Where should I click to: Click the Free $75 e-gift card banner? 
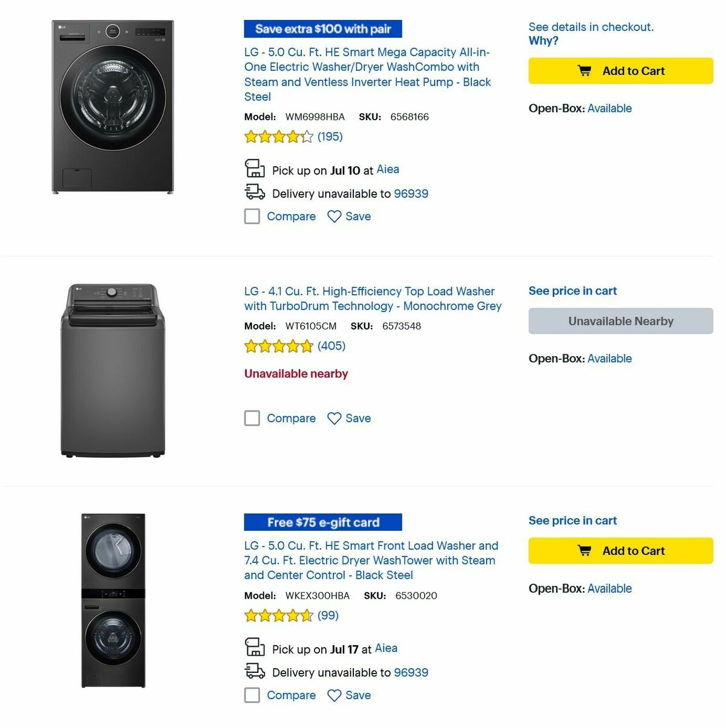coord(322,522)
